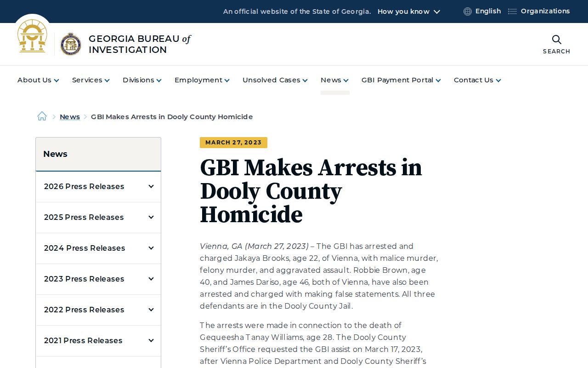Expand 2021 Press Releases chevron
The width and height of the screenshot is (588, 368).
click(151, 340)
